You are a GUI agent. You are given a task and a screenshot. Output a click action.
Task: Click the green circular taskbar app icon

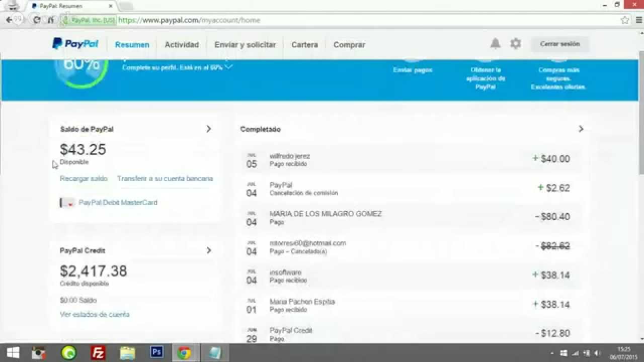(68, 352)
